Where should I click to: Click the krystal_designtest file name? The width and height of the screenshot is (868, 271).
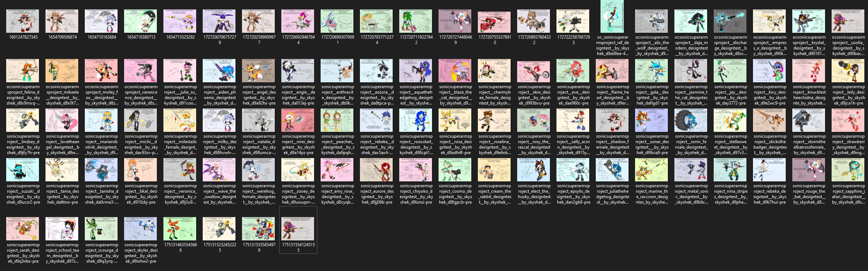pos(809,45)
